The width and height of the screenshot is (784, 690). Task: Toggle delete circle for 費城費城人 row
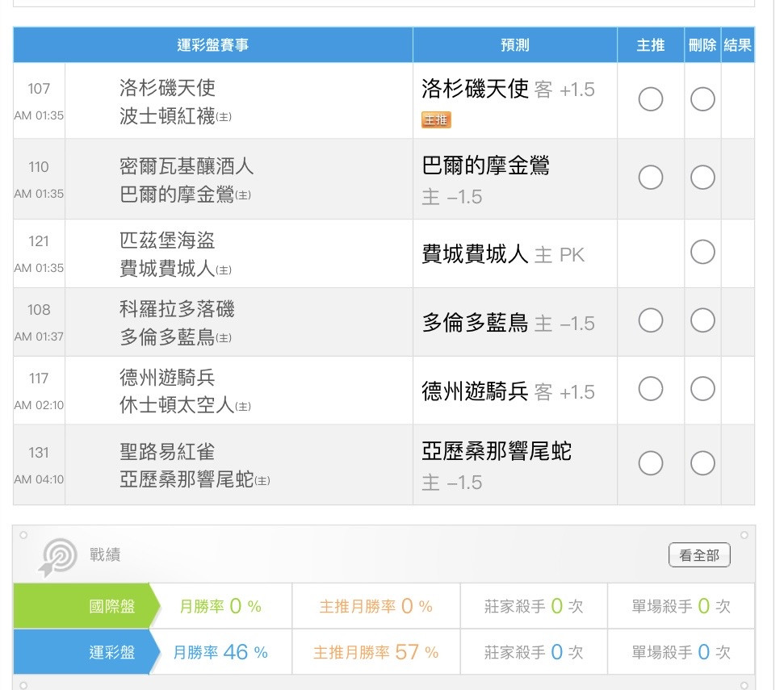pos(702,253)
